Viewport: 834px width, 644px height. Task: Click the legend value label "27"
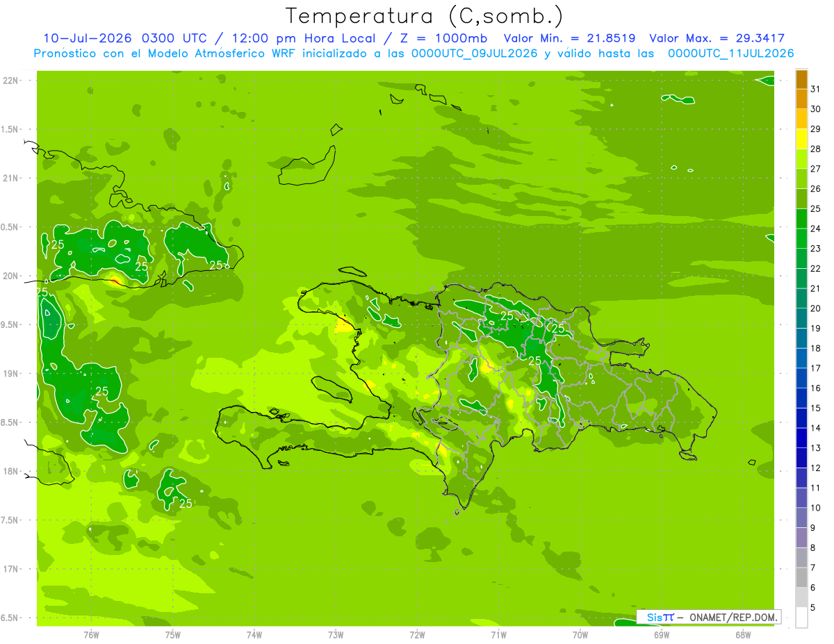click(815, 169)
